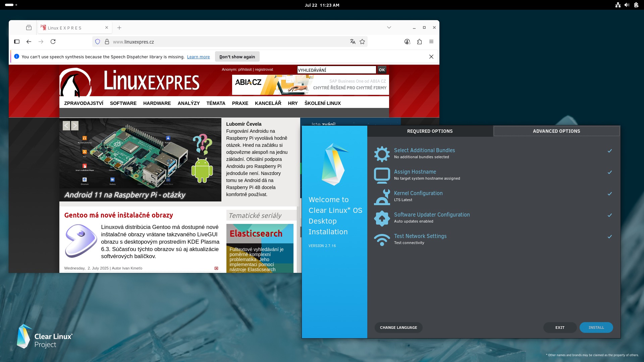Click the translate page icon in address bar
The image size is (644, 362).
tap(353, 42)
